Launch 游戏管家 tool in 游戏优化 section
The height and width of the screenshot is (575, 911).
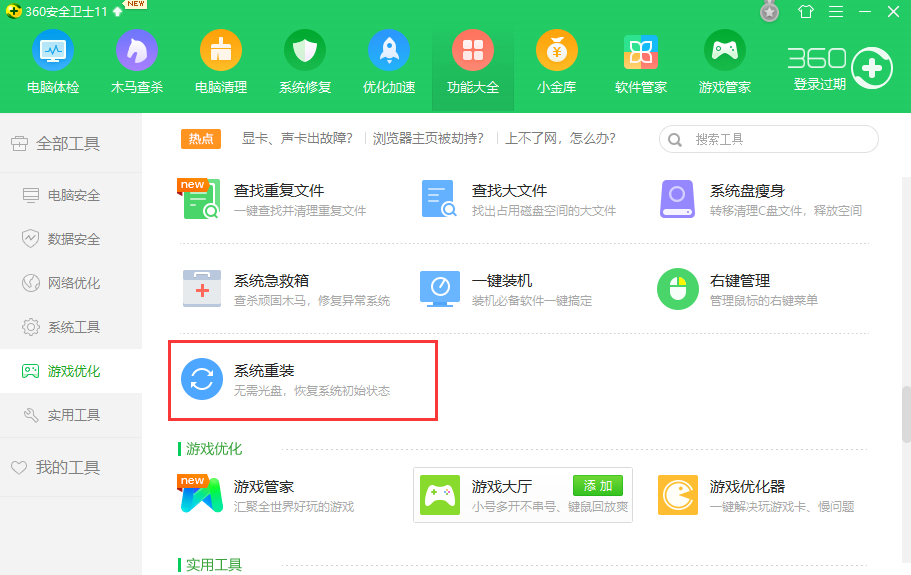202,495
